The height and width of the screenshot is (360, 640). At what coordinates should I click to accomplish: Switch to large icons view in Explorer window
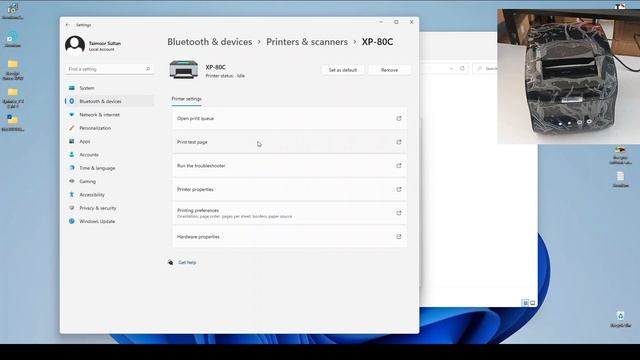point(533,303)
